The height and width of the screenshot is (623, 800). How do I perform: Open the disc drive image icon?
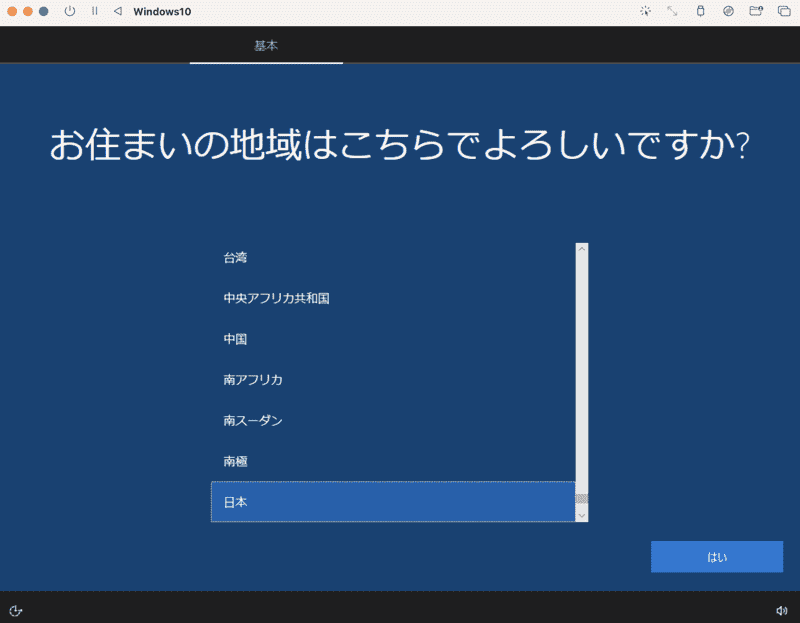click(728, 11)
